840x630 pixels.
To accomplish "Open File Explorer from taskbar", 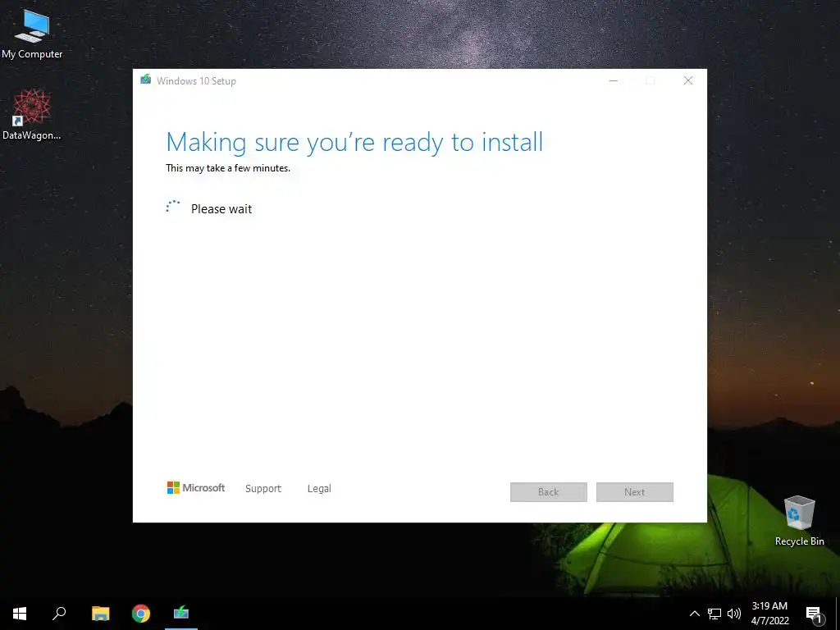I will pyautogui.click(x=100, y=614).
